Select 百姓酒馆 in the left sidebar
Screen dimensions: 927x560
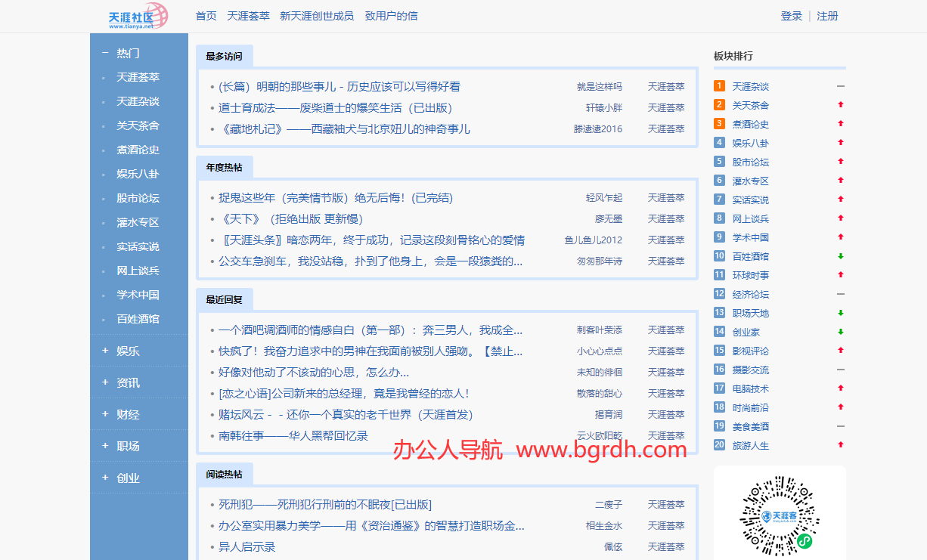click(x=138, y=319)
